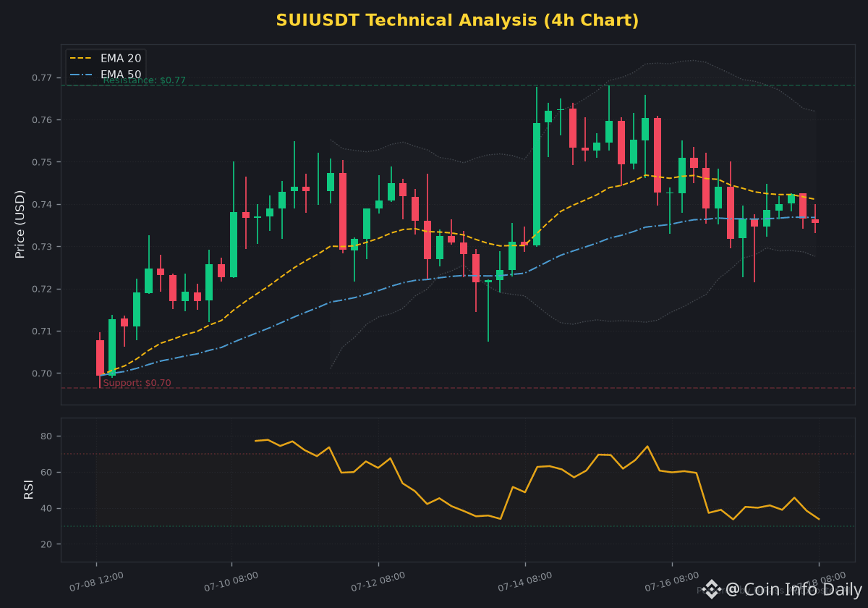Click the blue dash-dot EMA 50 legend line sample
This screenshot has height=608, width=868.
click(x=82, y=75)
